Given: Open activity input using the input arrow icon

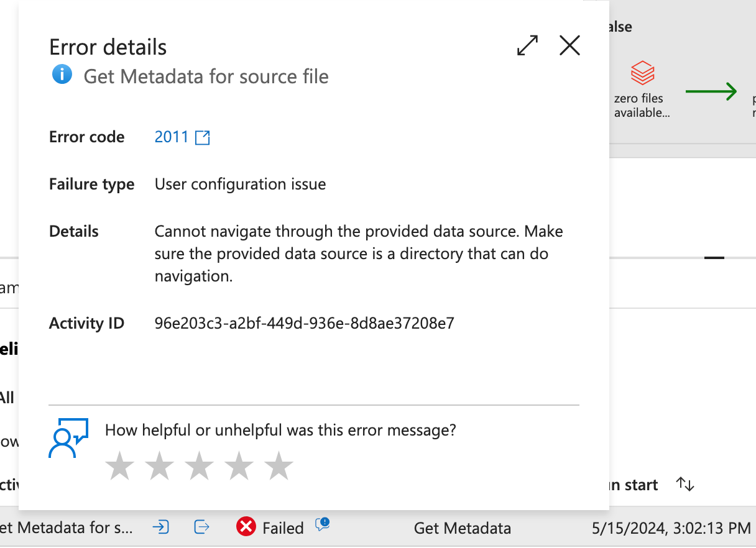Looking at the screenshot, I should point(162,527).
